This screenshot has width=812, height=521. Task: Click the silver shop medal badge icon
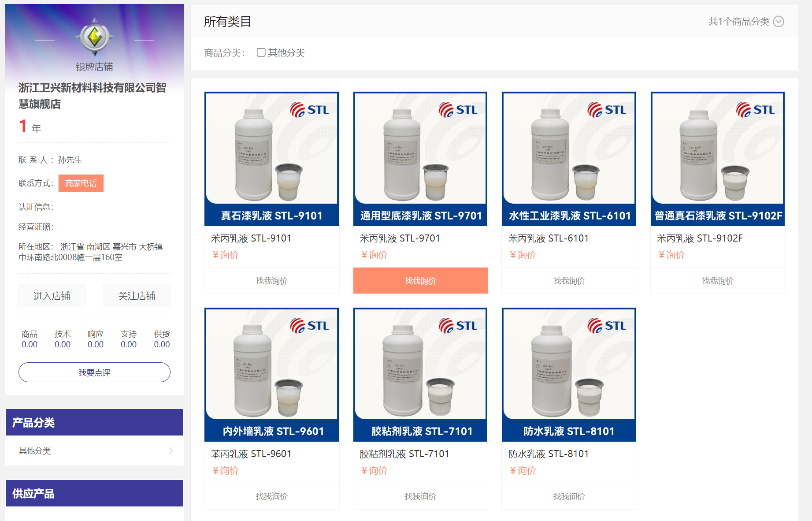coord(94,37)
